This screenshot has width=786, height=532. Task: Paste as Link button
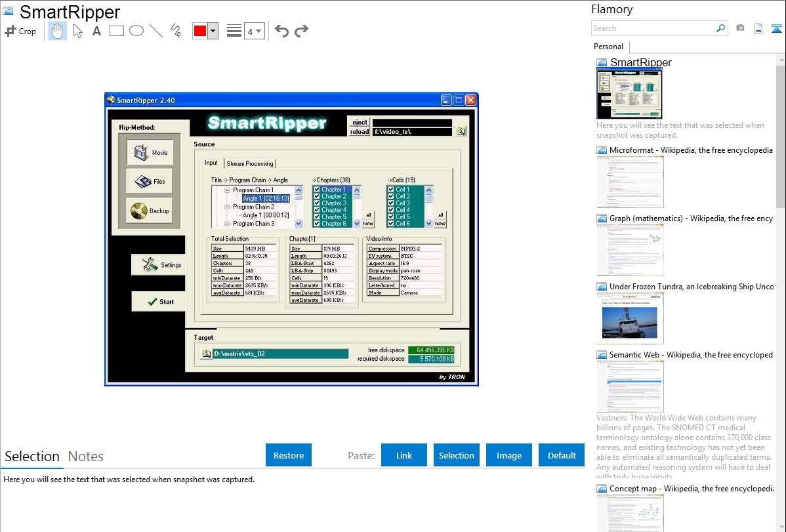[404, 455]
